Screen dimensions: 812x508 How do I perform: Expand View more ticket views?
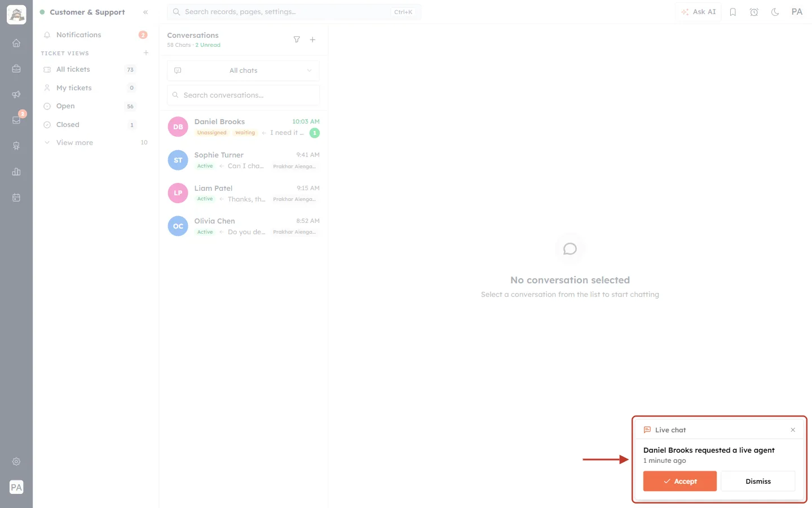pyautogui.click(x=96, y=143)
